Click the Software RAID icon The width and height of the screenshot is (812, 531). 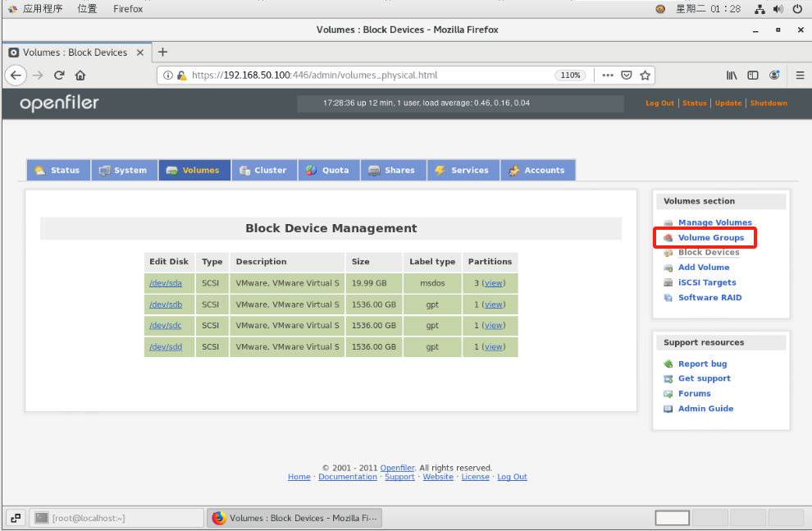coord(668,298)
